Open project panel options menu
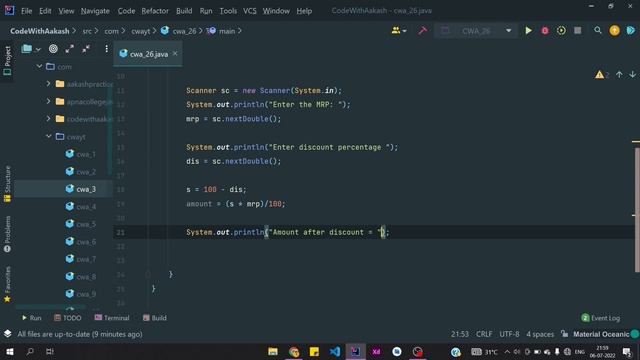The height and width of the screenshot is (360, 640). tap(106, 49)
